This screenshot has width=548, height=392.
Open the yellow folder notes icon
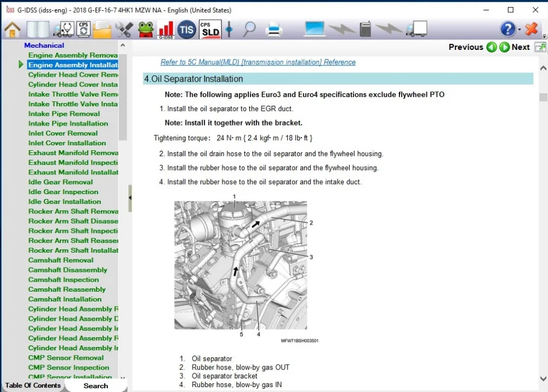coord(102,30)
